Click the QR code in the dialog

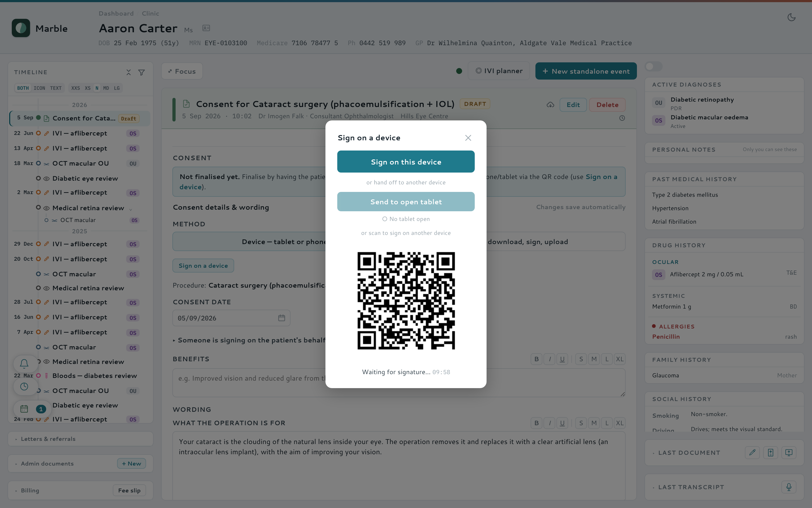[406, 301]
